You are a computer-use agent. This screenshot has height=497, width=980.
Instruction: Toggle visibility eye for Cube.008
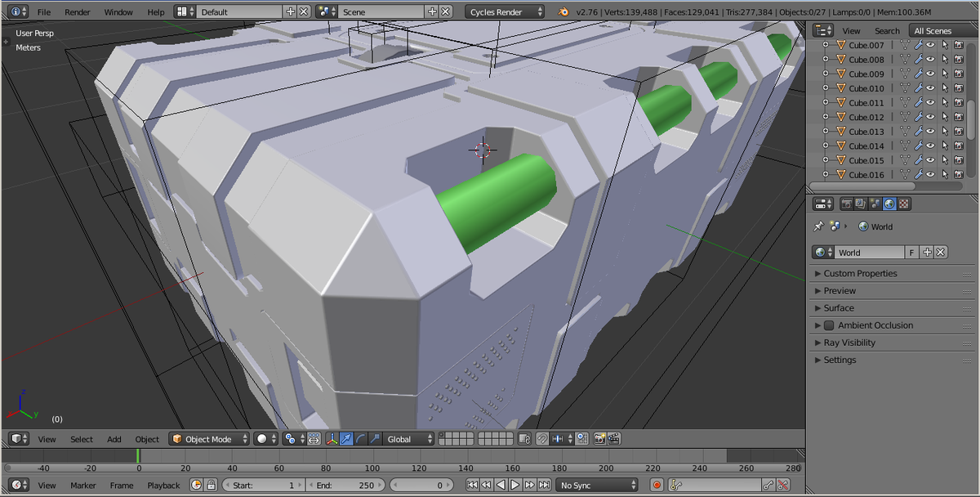click(930, 60)
